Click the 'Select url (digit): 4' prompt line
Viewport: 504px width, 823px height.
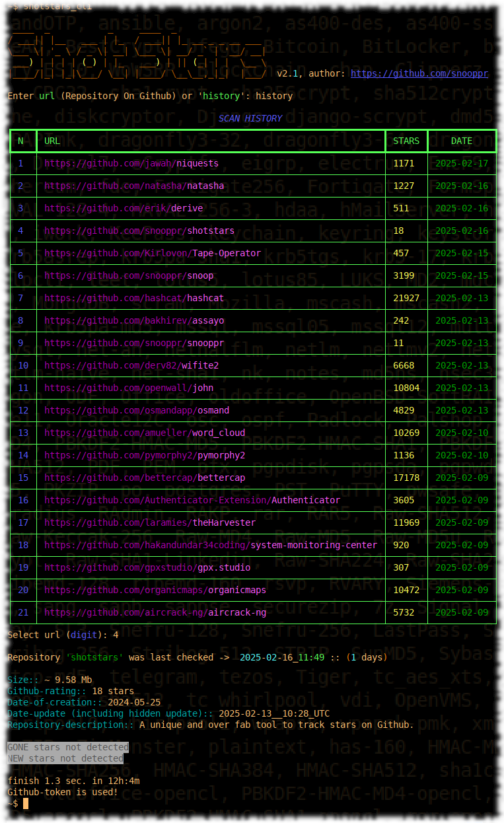coord(63,635)
